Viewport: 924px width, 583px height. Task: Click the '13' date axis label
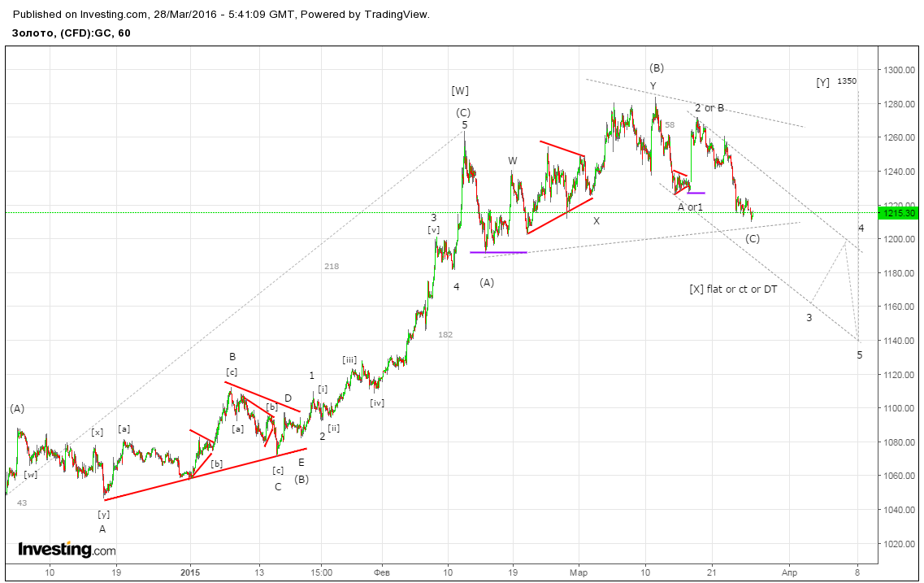pyautogui.click(x=258, y=572)
